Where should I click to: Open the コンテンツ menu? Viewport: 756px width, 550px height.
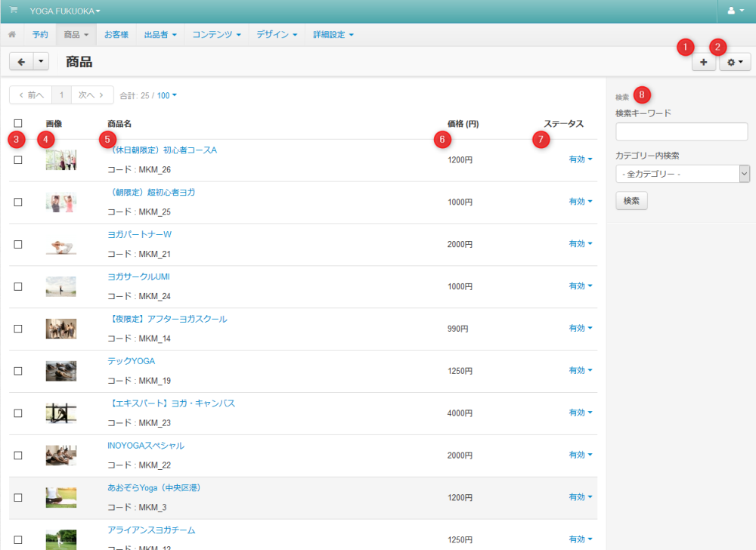(x=216, y=35)
